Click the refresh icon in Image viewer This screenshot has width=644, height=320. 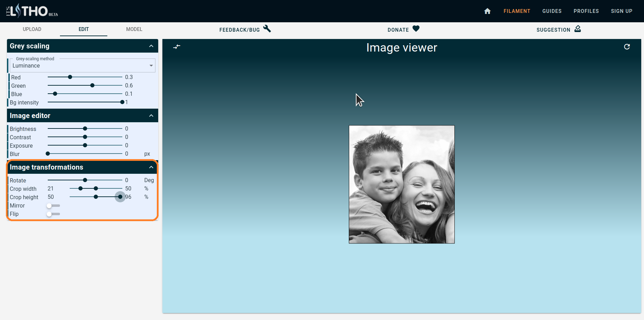click(627, 47)
